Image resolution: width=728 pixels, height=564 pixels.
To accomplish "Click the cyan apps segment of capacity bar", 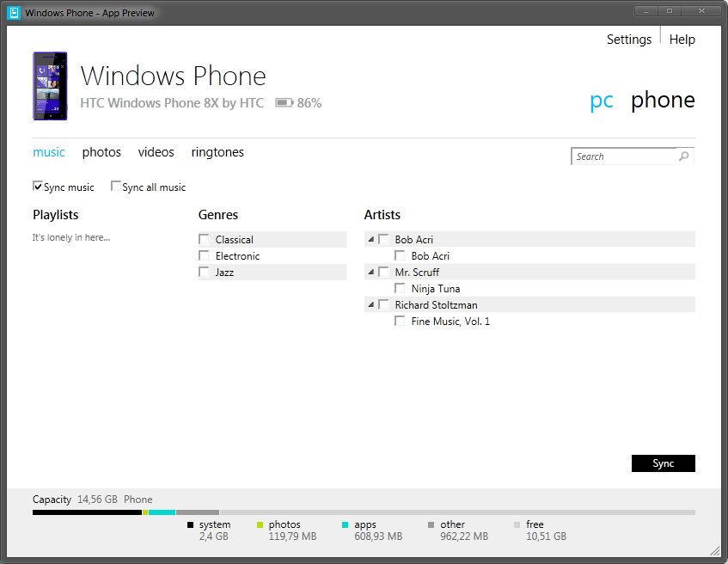I will point(162,512).
